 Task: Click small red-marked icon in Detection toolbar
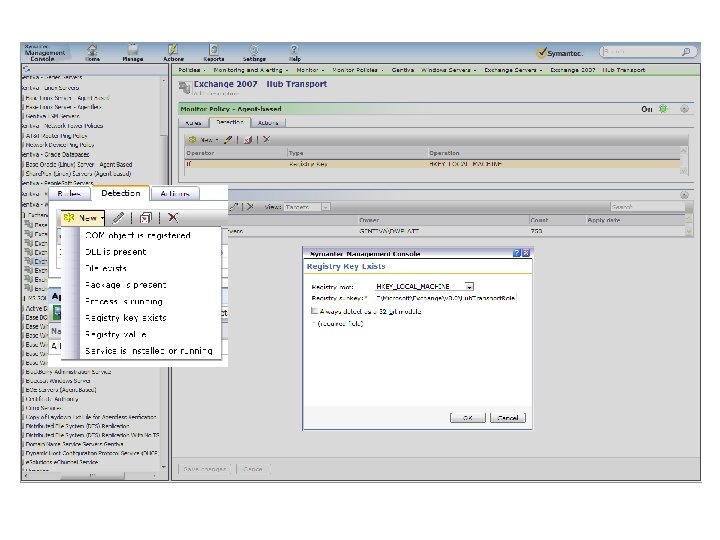[248, 140]
